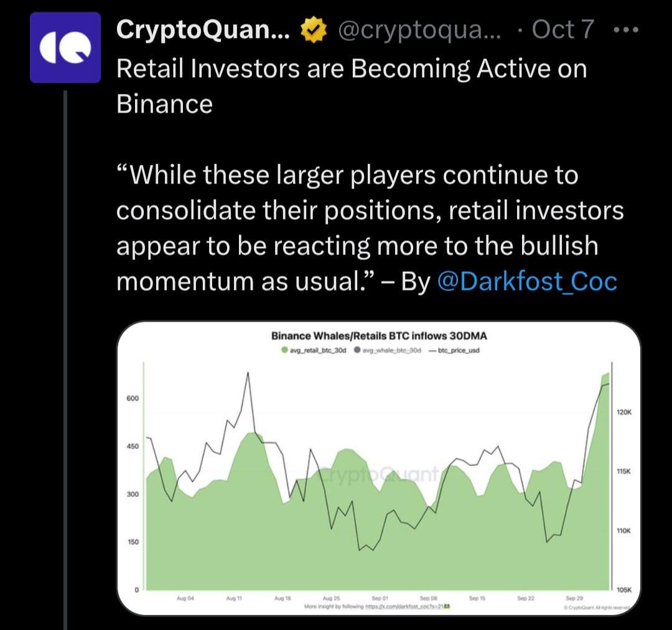Click the gray whale legend dot

357,350
